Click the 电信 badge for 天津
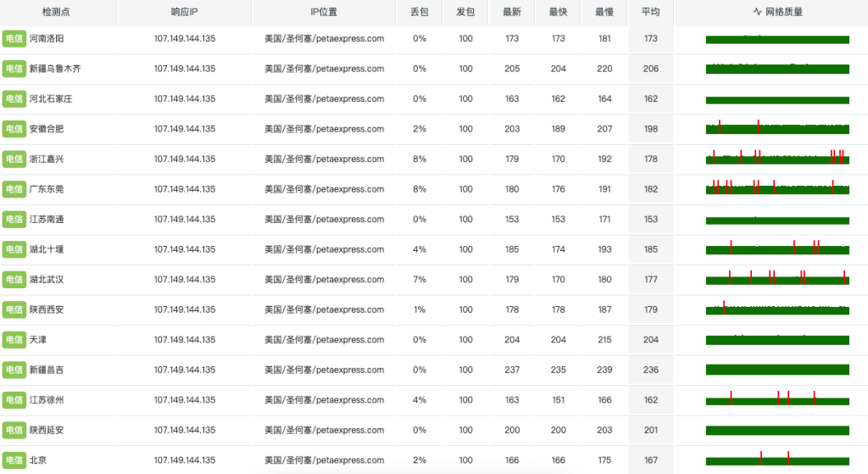The image size is (868, 474). [x=14, y=339]
